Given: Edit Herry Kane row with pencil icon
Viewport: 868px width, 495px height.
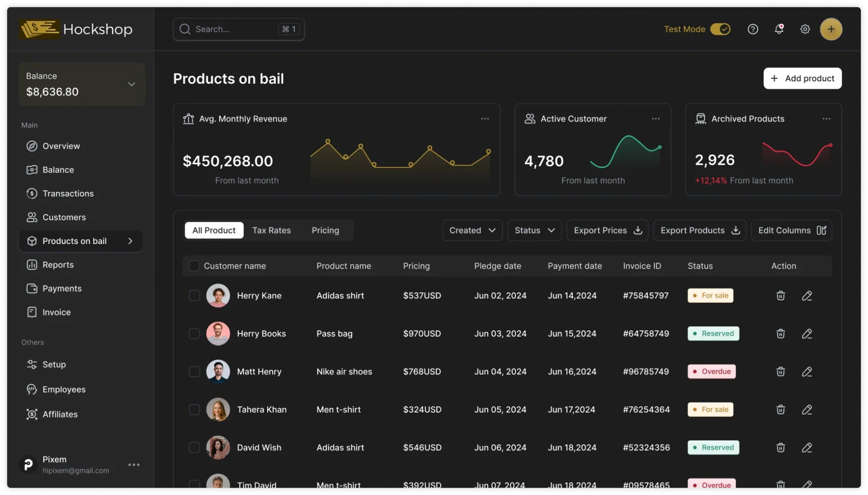Looking at the screenshot, I should (807, 295).
